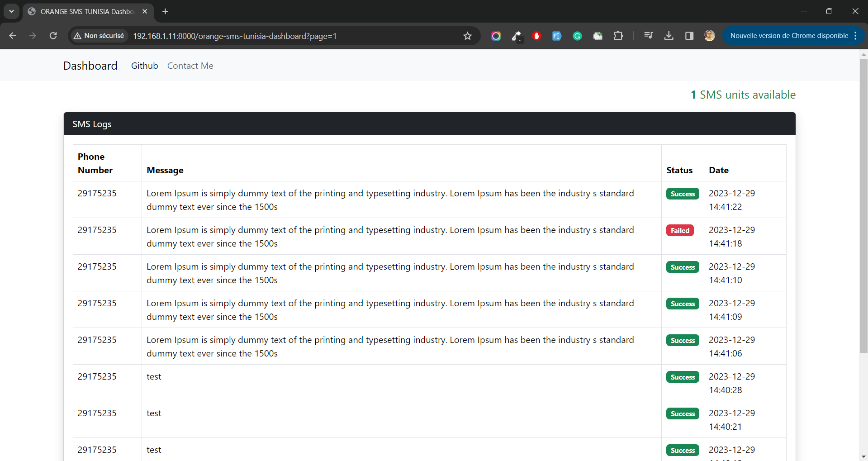
Task: Open the green envelope extension icon
Action: tap(598, 36)
